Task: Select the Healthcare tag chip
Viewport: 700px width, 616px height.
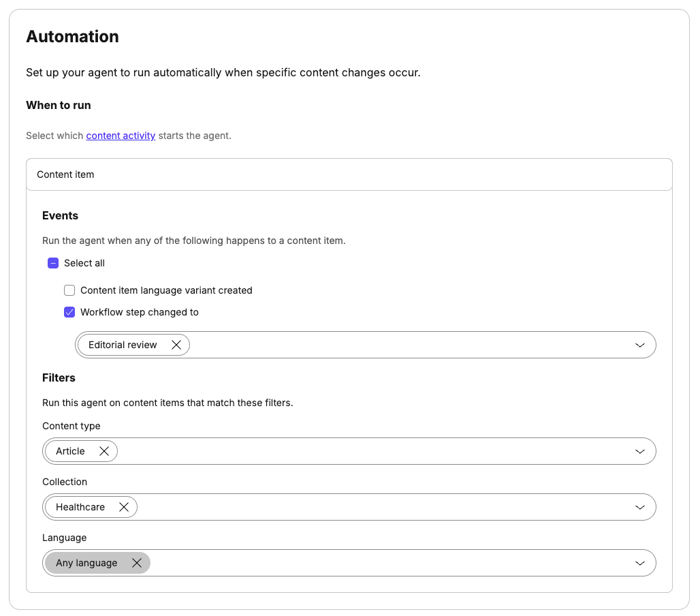Action: [80, 507]
